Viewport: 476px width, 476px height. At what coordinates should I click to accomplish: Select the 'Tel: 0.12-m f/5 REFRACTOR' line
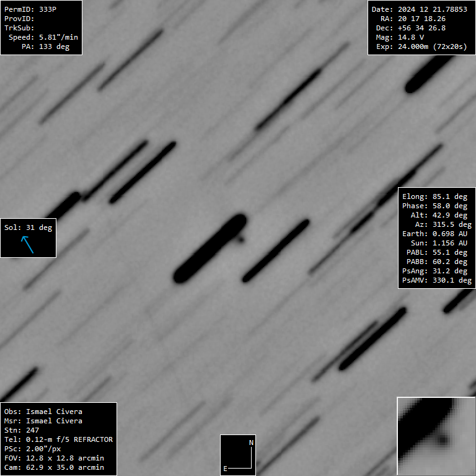58,439
